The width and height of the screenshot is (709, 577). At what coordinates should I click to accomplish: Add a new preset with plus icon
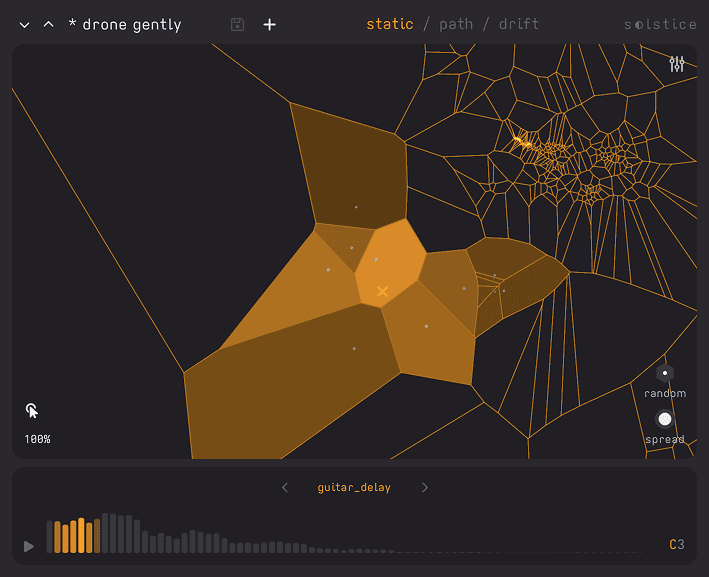click(x=269, y=24)
